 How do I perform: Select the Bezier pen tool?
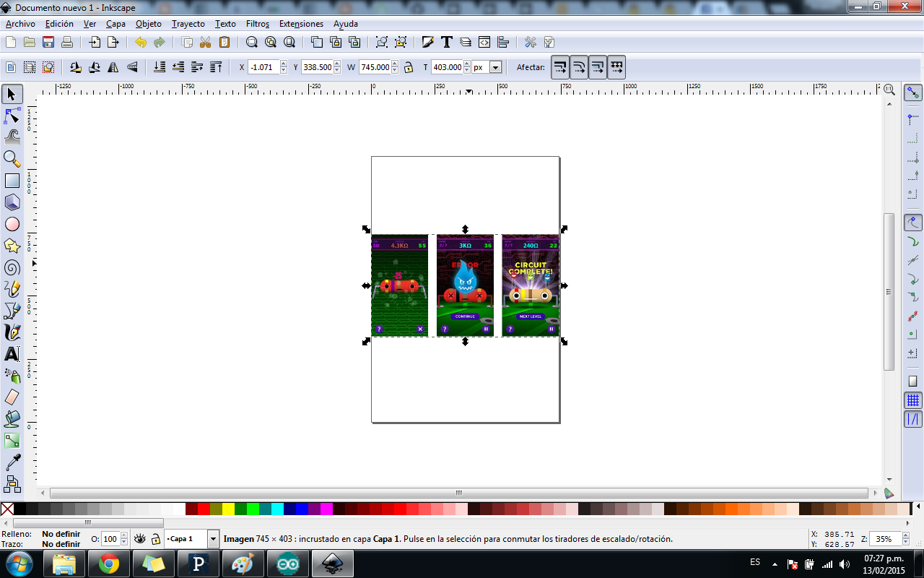click(12, 311)
